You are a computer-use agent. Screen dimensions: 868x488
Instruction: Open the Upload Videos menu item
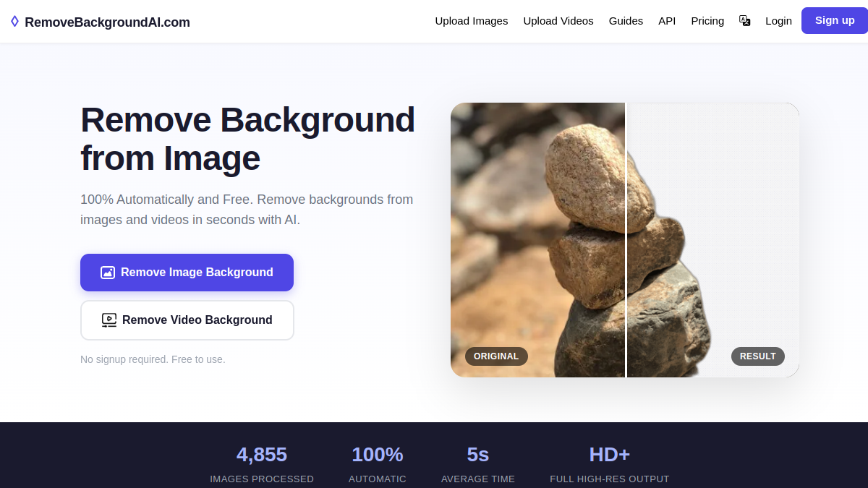point(558,21)
